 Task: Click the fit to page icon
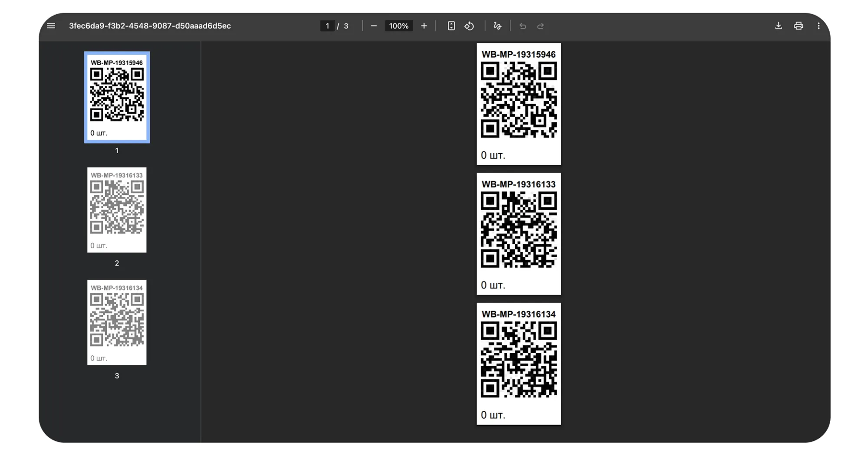point(451,26)
